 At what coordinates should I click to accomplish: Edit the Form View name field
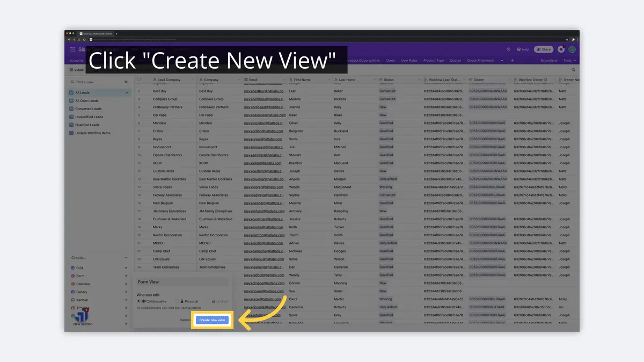click(x=181, y=282)
